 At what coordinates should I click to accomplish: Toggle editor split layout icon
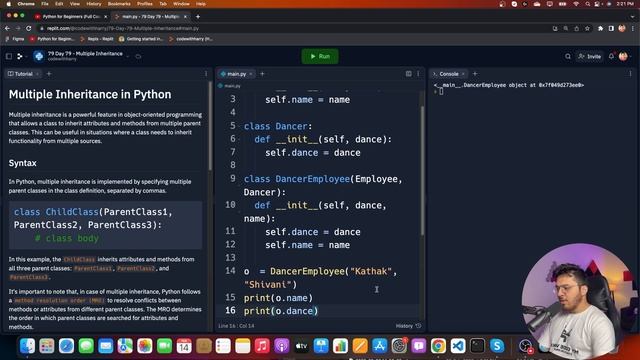(409, 74)
